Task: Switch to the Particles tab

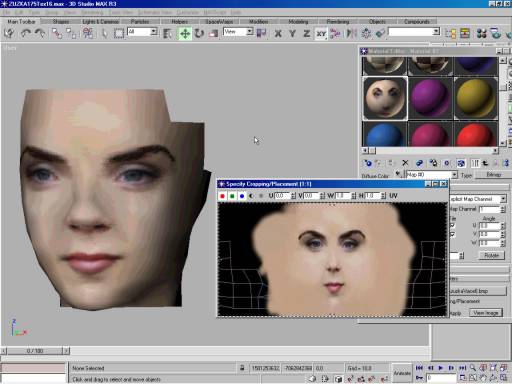Action: (140, 21)
